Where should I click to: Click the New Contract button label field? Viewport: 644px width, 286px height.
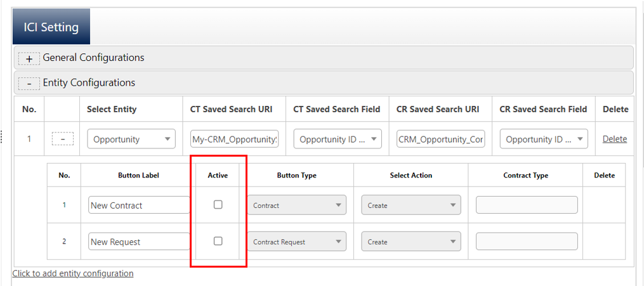pos(139,205)
